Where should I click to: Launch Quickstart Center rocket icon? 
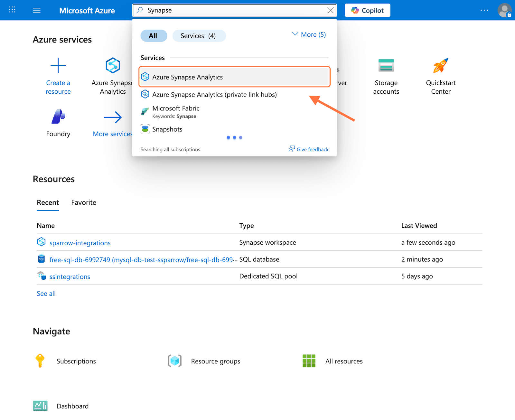(441, 66)
